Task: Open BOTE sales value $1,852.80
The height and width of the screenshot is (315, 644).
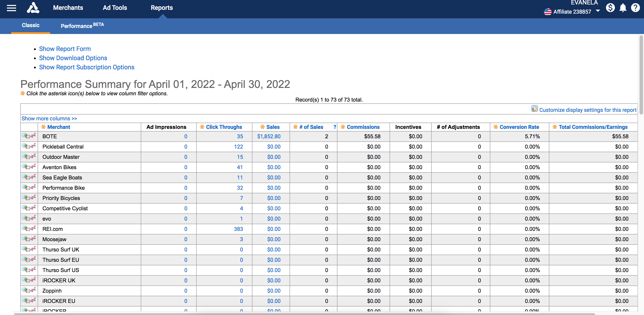Action: [269, 136]
